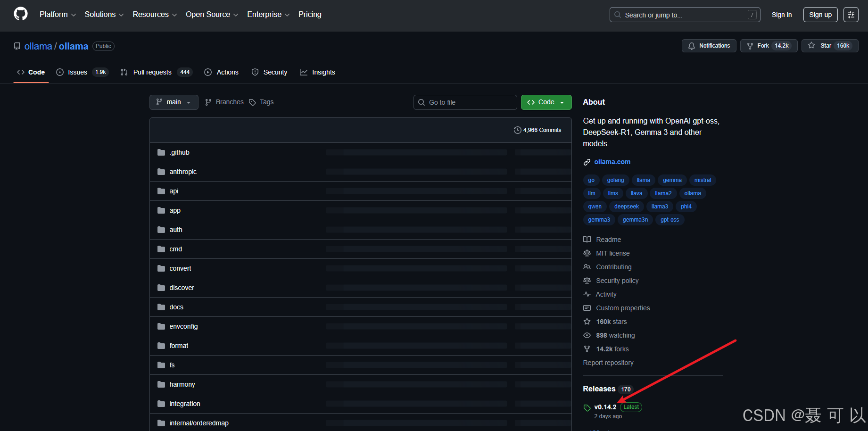
Task: Expand the Resources menu
Action: (x=155, y=15)
